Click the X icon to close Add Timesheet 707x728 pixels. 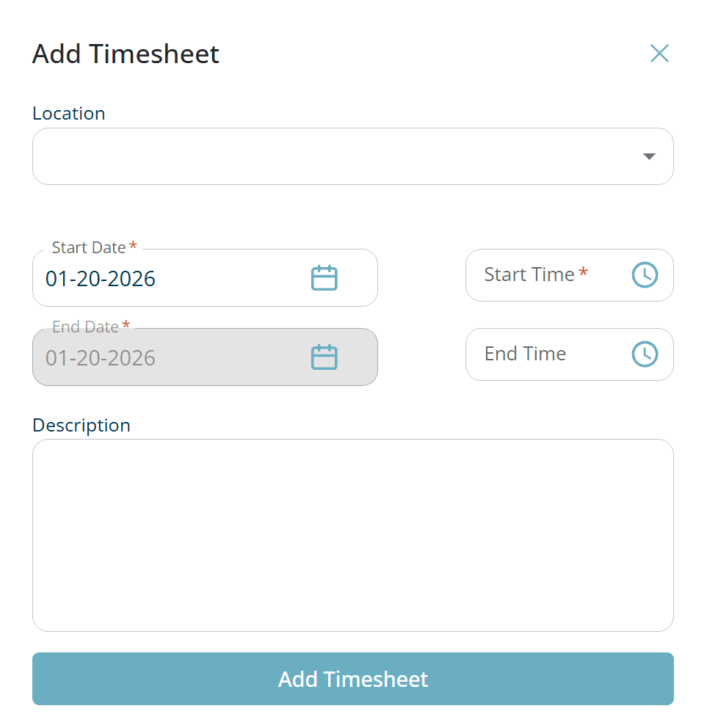click(659, 53)
